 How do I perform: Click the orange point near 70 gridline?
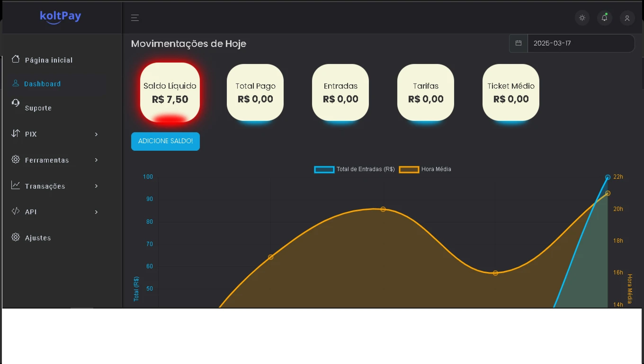271,257
